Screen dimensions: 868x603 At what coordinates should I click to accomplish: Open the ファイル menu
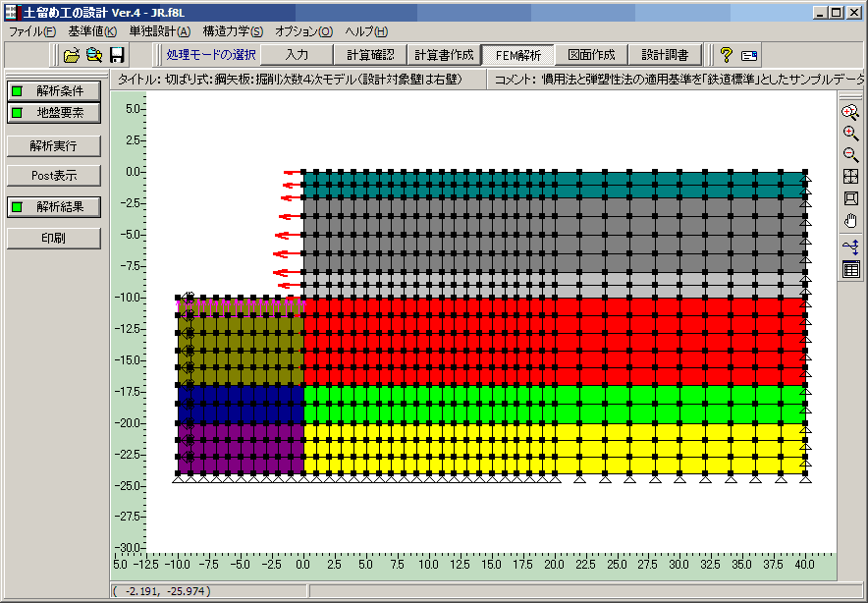pyautogui.click(x=32, y=31)
